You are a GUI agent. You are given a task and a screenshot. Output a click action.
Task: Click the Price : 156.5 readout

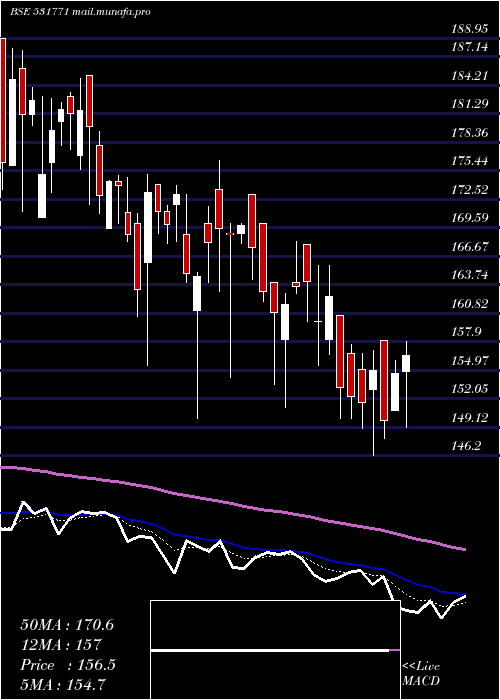[68, 665]
